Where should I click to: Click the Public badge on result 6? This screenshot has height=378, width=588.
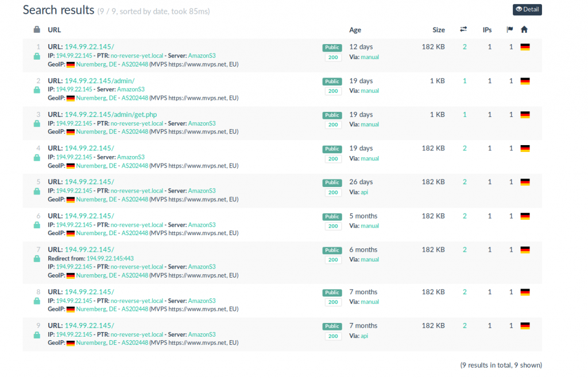pyautogui.click(x=332, y=217)
